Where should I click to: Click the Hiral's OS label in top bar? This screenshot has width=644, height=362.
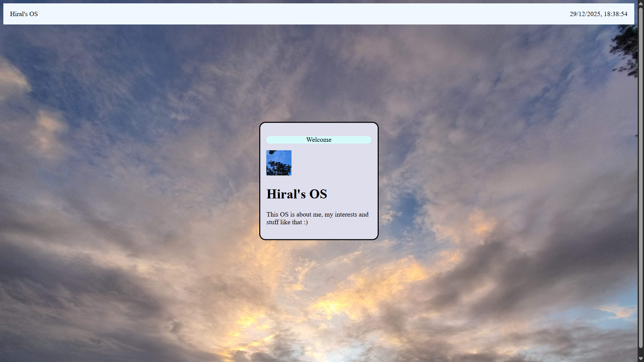coord(24,14)
